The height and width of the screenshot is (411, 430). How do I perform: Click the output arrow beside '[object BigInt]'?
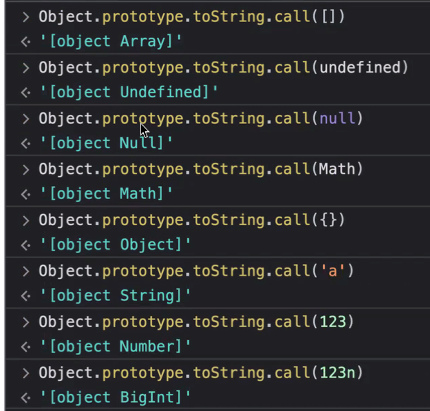(x=26, y=397)
